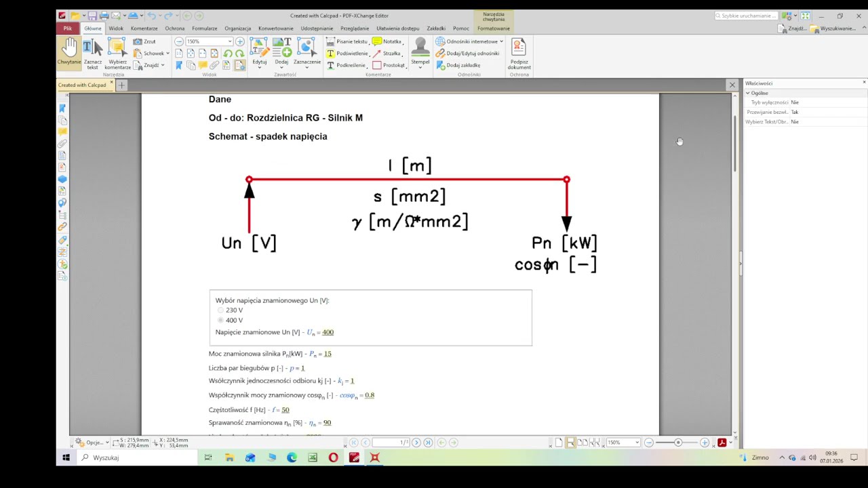
Task: Go to the first page
Action: [353, 443]
